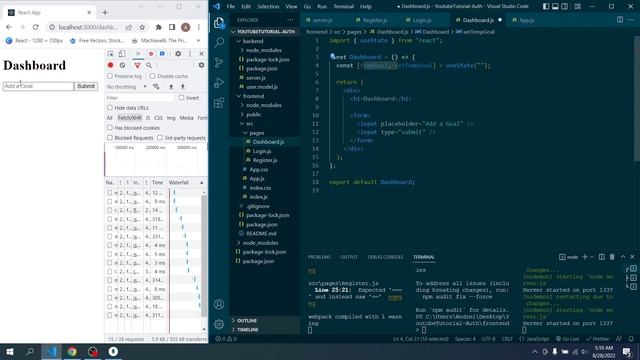Open the Run and Debug view

(219, 82)
